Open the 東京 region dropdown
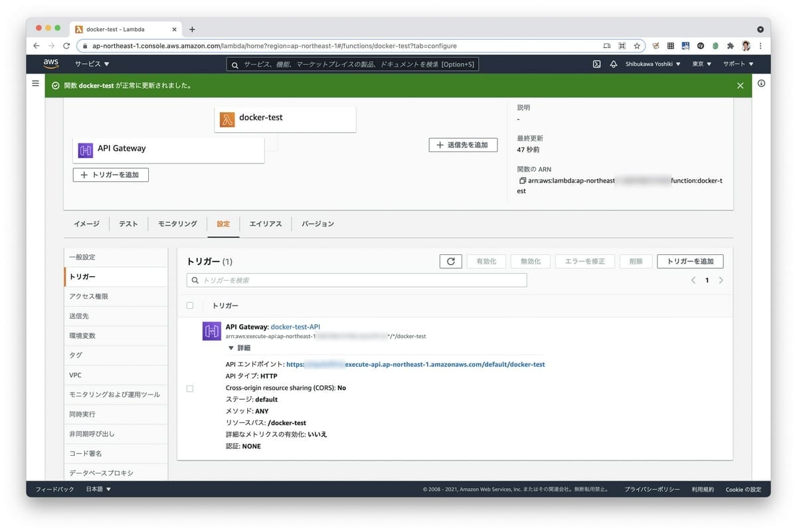Screen dimensions: 797x532 tap(701, 64)
